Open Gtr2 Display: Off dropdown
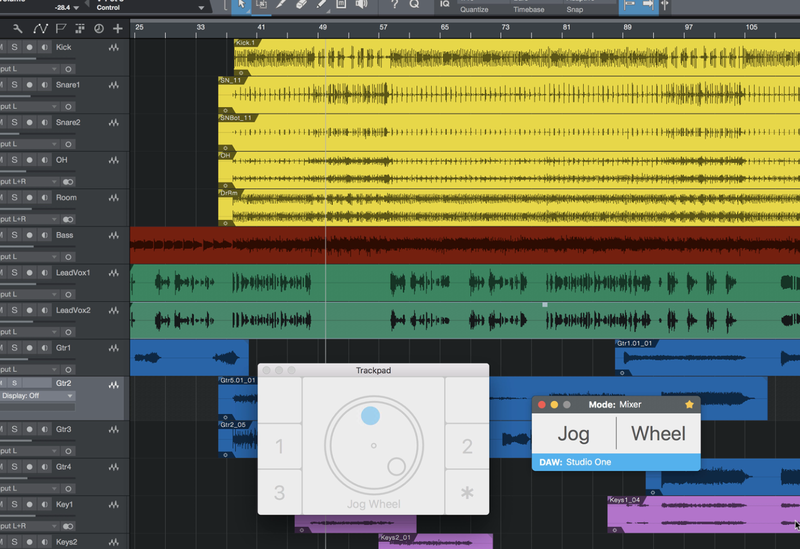The width and height of the screenshot is (800, 549). tap(37, 396)
